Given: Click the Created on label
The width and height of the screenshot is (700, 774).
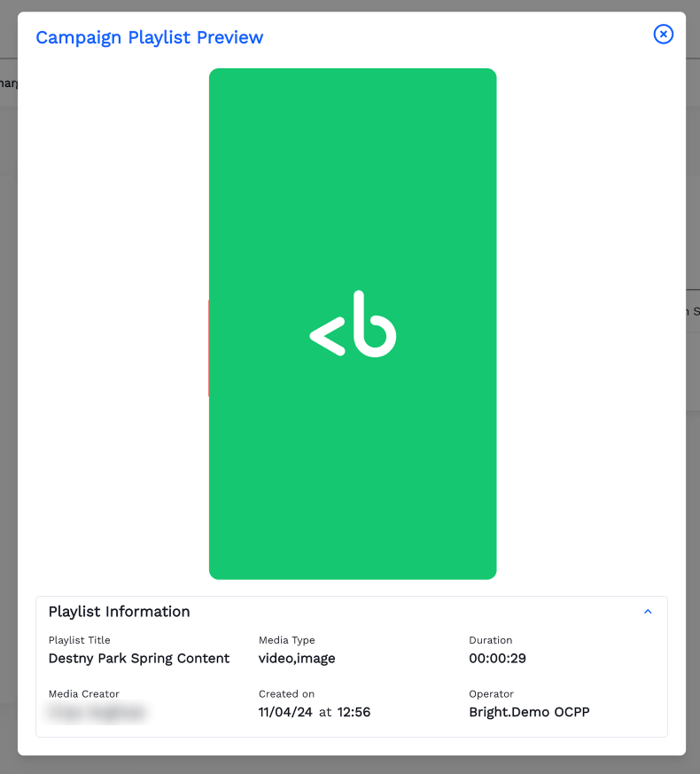Looking at the screenshot, I should [x=286, y=694].
